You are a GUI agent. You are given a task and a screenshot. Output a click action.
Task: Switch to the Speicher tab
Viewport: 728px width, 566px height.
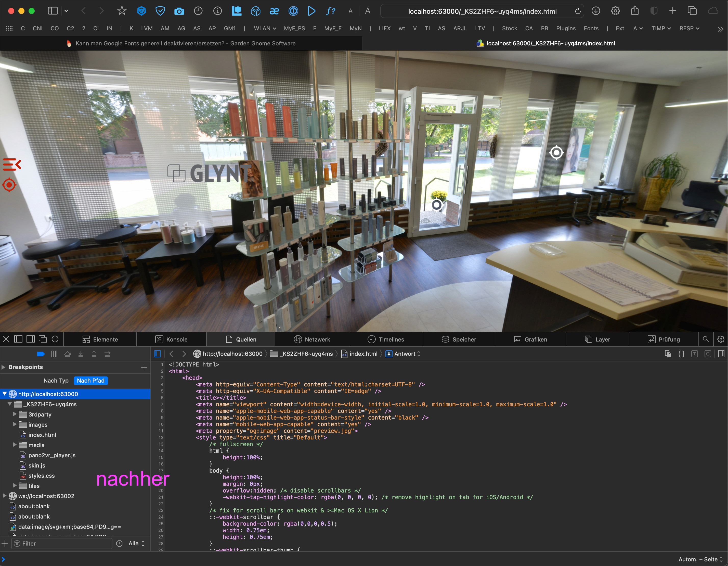459,339
